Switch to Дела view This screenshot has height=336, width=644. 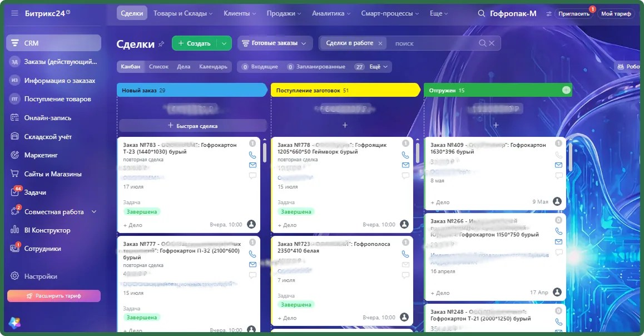(184, 67)
